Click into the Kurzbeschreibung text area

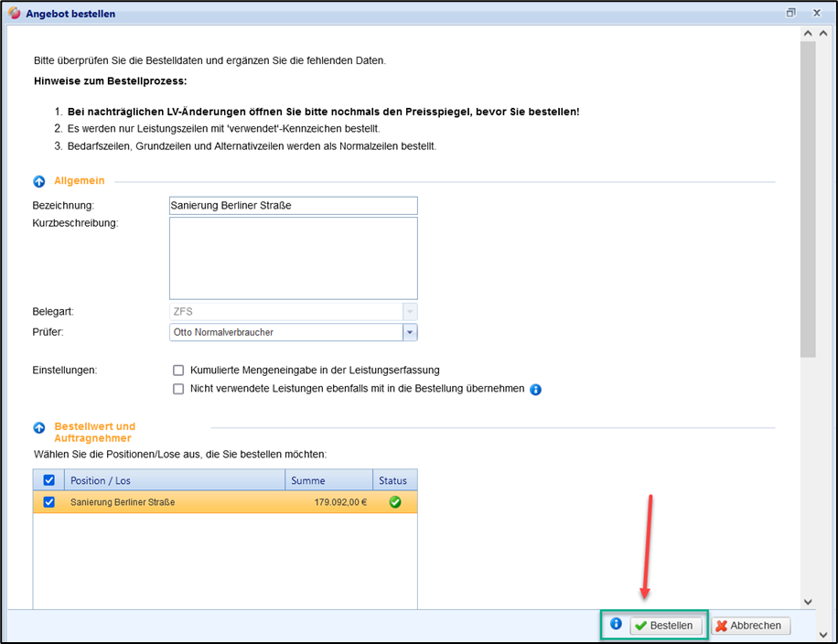coord(293,258)
